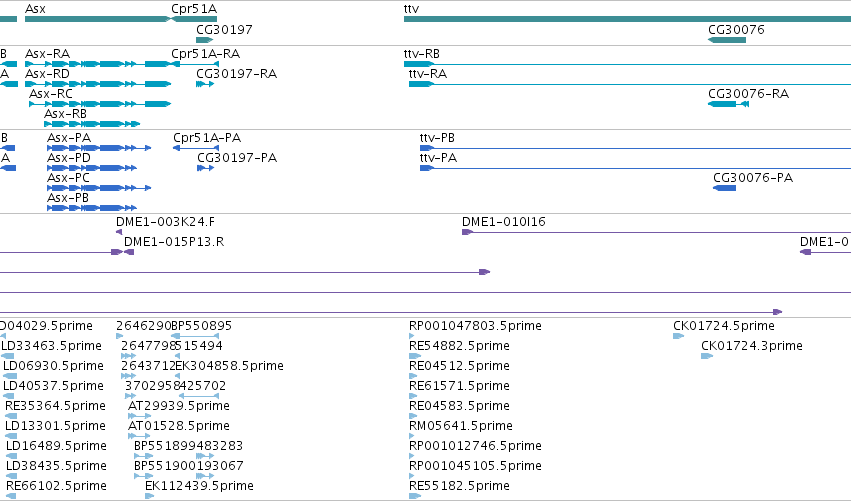The width and height of the screenshot is (851, 501).
Task: Click the ttv-PB feature label
Action: (437, 138)
